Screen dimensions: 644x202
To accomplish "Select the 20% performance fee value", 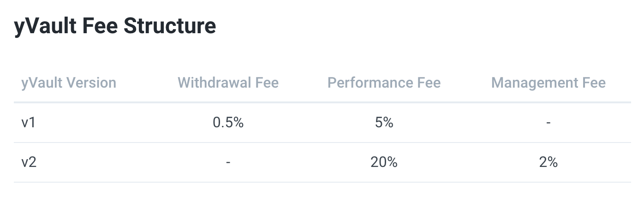I will pos(384,162).
